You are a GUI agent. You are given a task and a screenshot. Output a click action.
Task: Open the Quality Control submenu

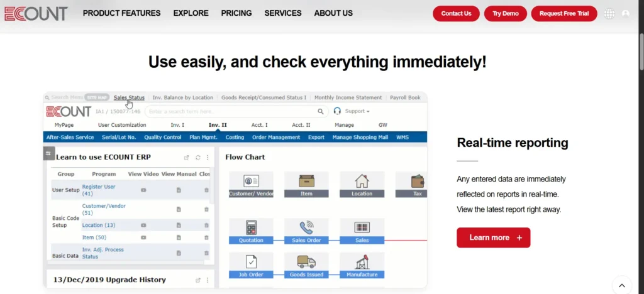pyautogui.click(x=163, y=138)
